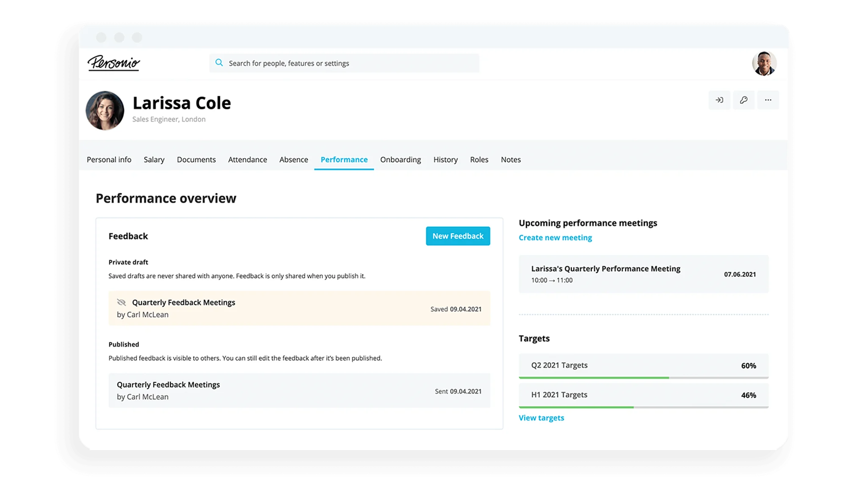Viewport: 868px width, 484px height.
Task: Click the Personio logo
Action: pos(114,63)
